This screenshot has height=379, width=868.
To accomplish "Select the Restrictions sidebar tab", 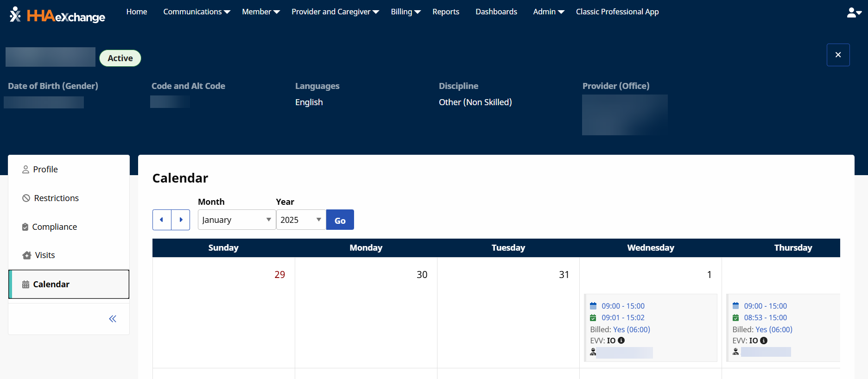I will coord(69,198).
